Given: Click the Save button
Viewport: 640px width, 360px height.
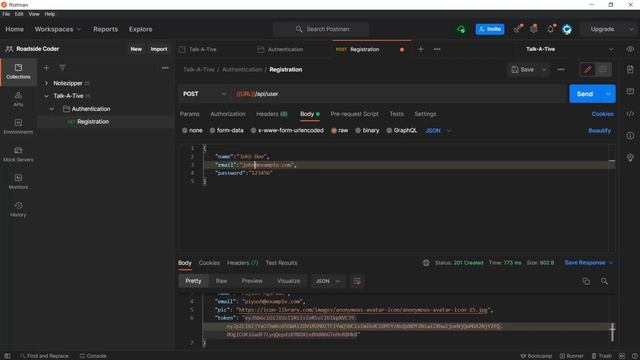Looking at the screenshot, I should [523, 69].
